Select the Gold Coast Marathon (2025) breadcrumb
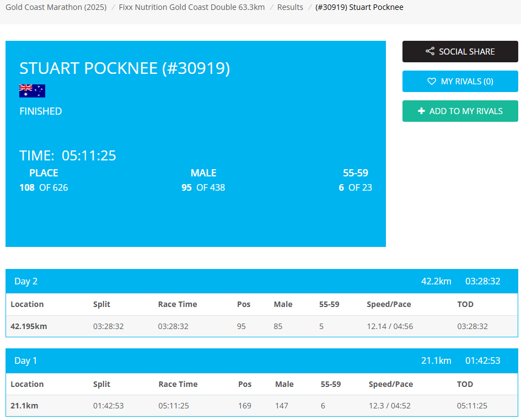This screenshot has height=420, width=521. pyautogui.click(x=56, y=7)
